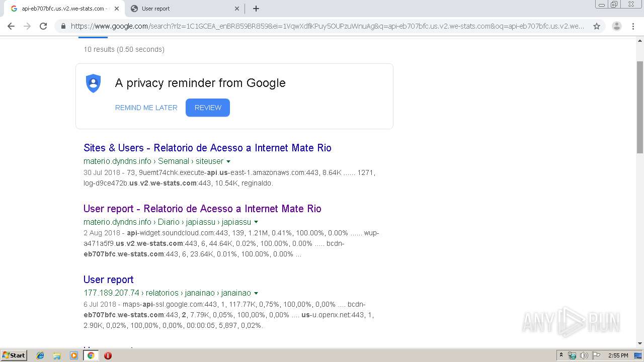Open the Windows Start menu

pyautogui.click(x=14, y=355)
